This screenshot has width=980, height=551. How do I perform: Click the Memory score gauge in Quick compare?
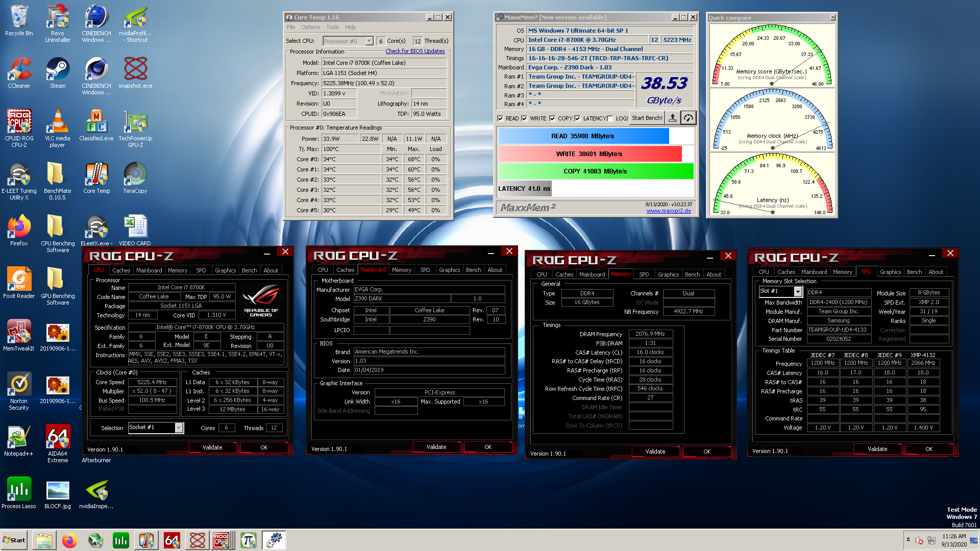[x=772, y=56]
